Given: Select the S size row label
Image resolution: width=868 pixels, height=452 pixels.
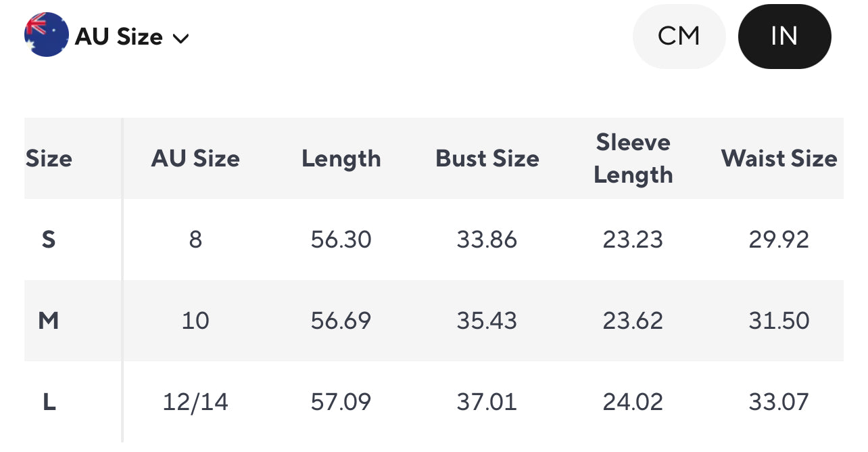Looking at the screenshot, I should point(49,240).
